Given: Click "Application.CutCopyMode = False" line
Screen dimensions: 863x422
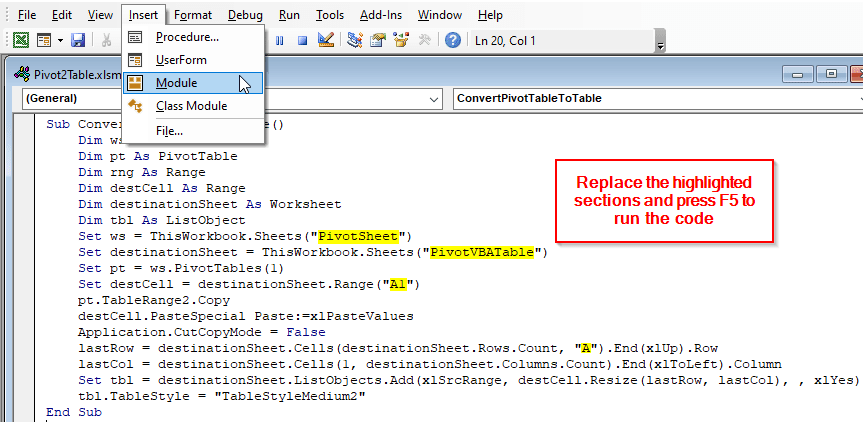Looking at the screenshot, I should tap(201, 332).
